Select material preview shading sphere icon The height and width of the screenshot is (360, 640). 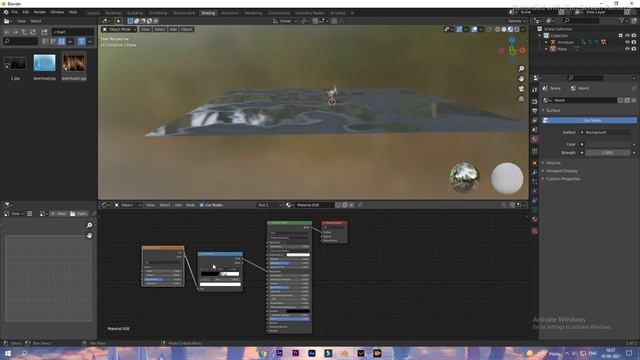510,29
